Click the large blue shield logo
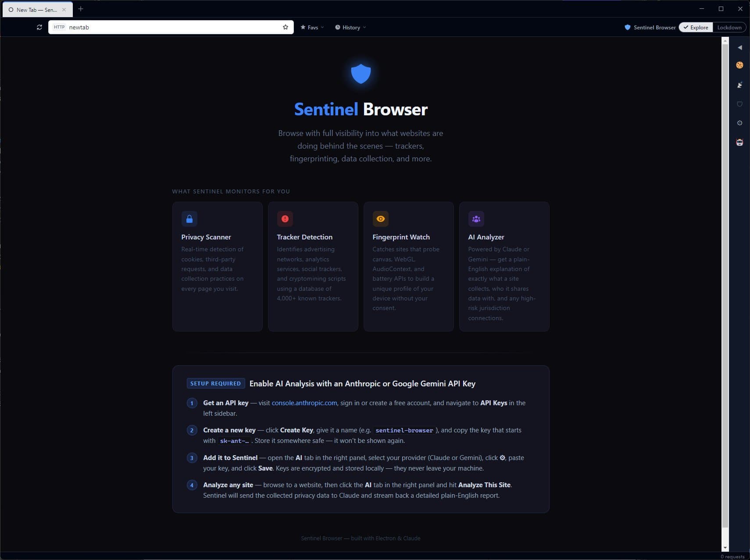Image resolution: width=750 pixels, height=560 pixels. (361, 74)
